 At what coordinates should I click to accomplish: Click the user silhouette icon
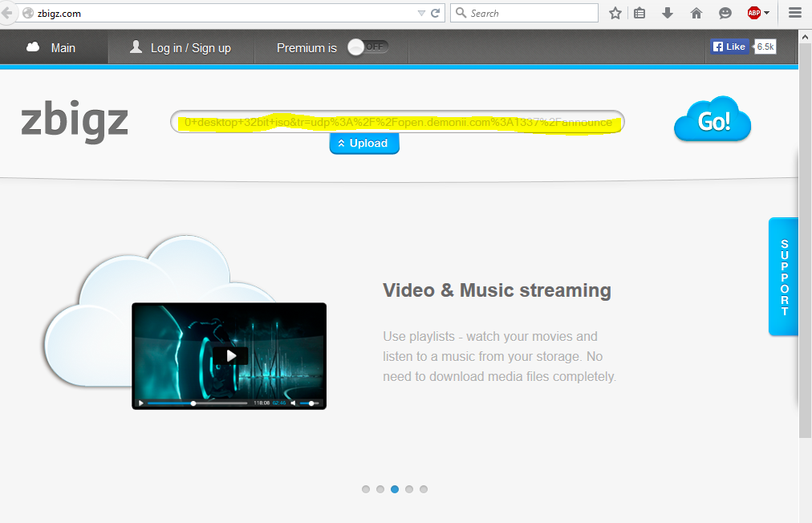[x=136, y=47]
